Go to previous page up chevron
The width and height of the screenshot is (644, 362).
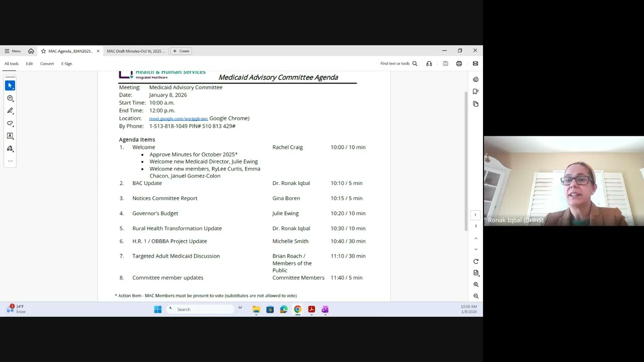click(475, 238)
